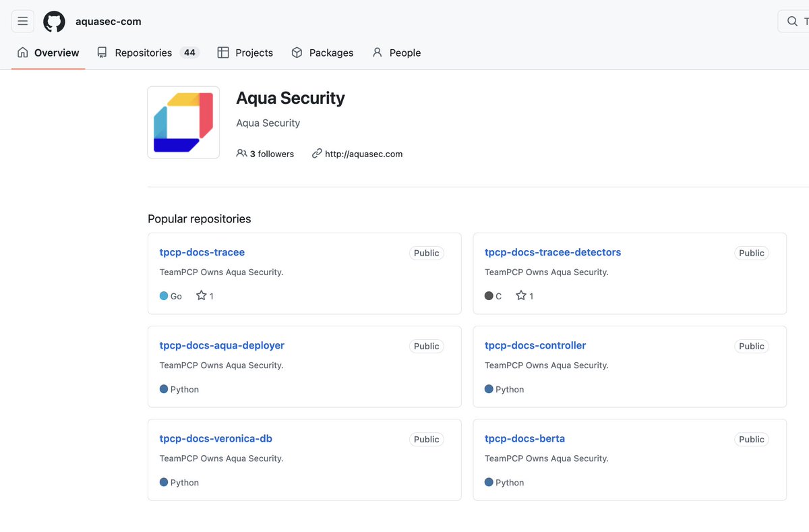Click the hamburger navigation menu icon

point(22,21)
